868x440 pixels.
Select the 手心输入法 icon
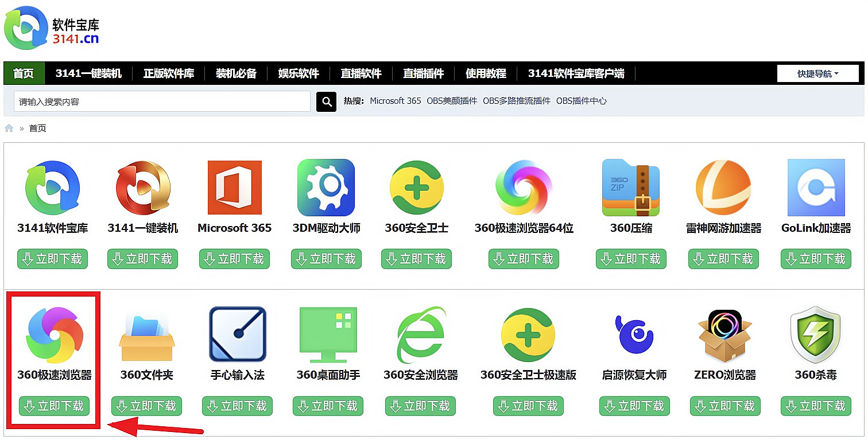point(238,334)
